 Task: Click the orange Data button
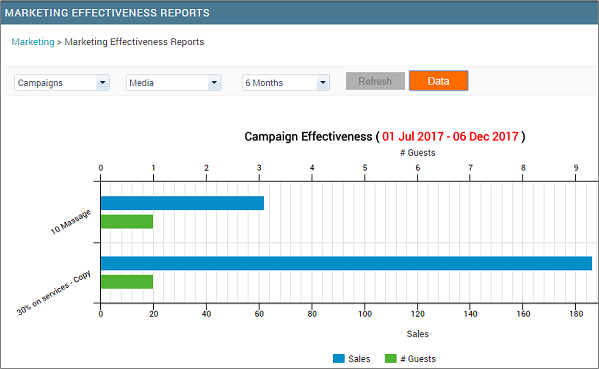pyautogui.click(x=439, y=81)
